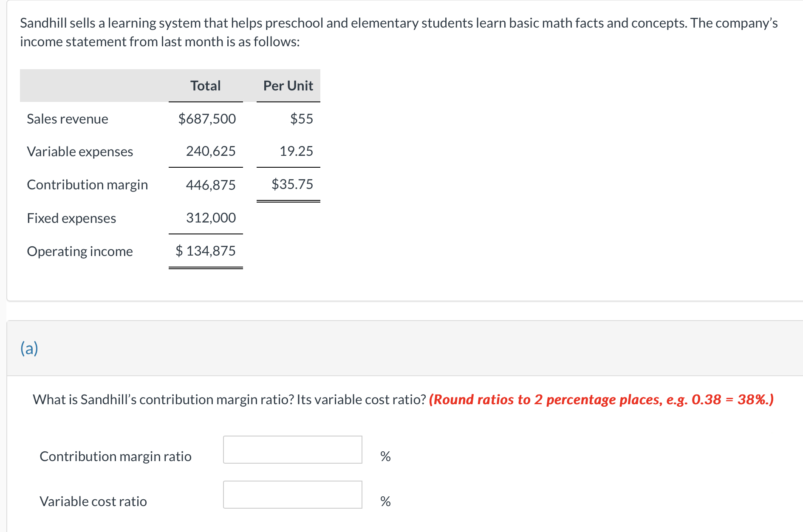Click the Per Unit column header
803x532 pixels.
tap(288, 86)
